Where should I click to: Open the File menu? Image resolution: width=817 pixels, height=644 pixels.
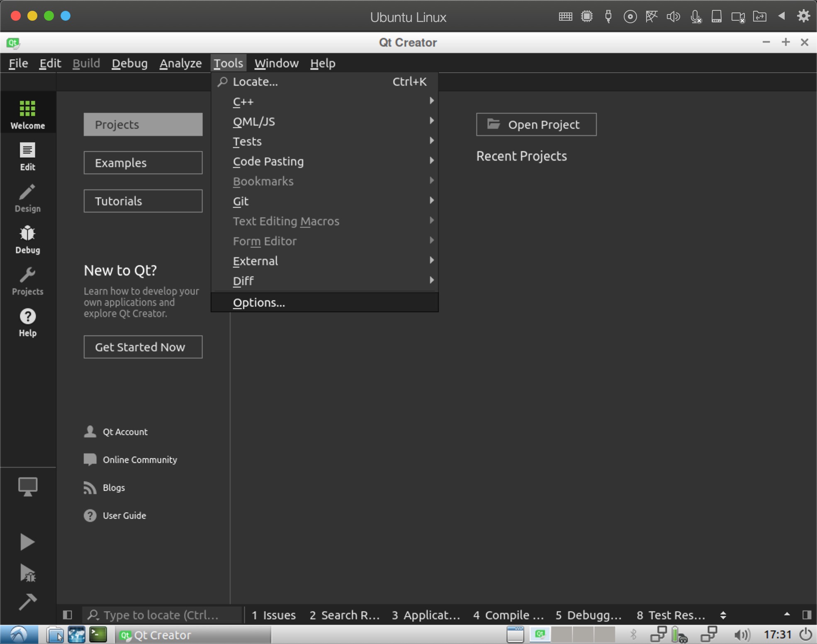[19, 63]
